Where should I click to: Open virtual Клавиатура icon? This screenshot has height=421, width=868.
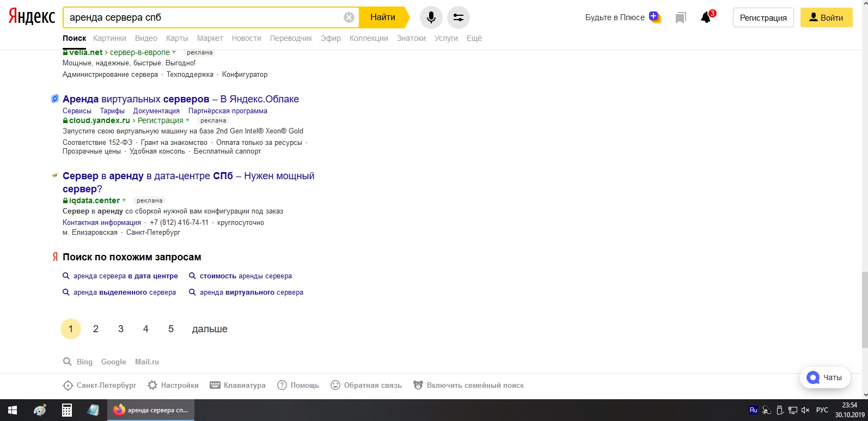point(215,385)
